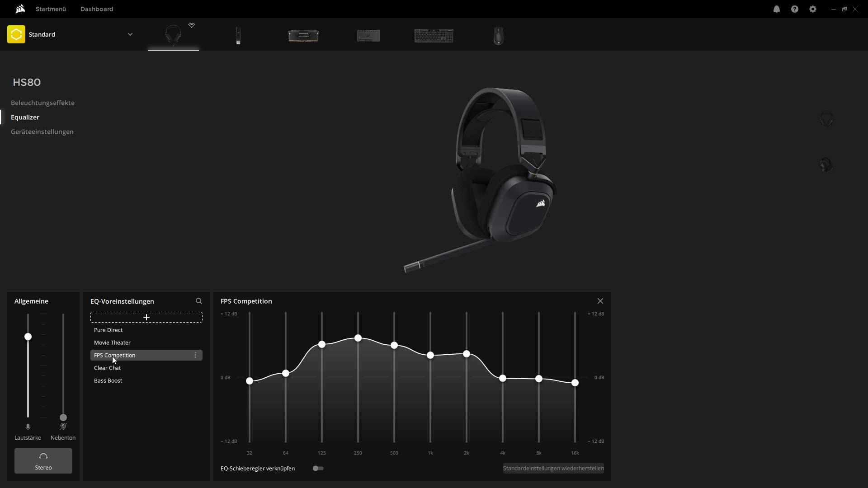Image resolution: width=868 pixels, height=488 pixels.
Task: Select the RAM memory module device icon
Action: click(x=303, y=36)
